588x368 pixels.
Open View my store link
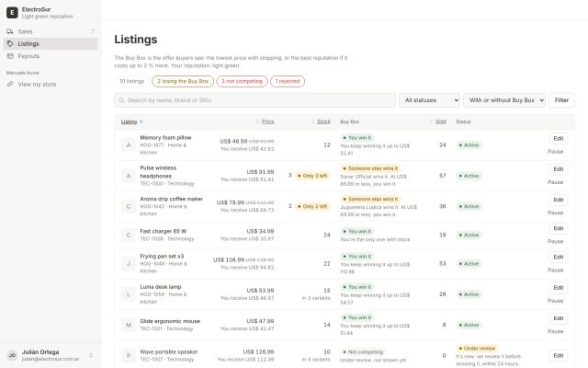[x=50, y=84]
